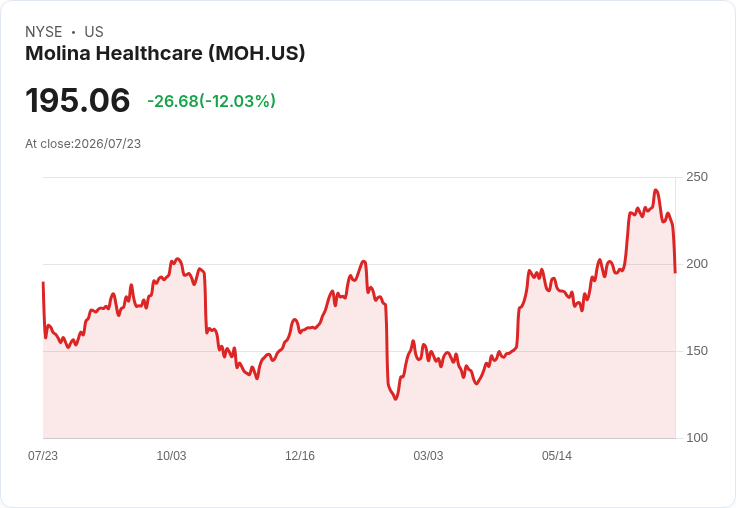Click the line's final endpoint at 195
Screen dimensions: 736x508
[675, 272]
